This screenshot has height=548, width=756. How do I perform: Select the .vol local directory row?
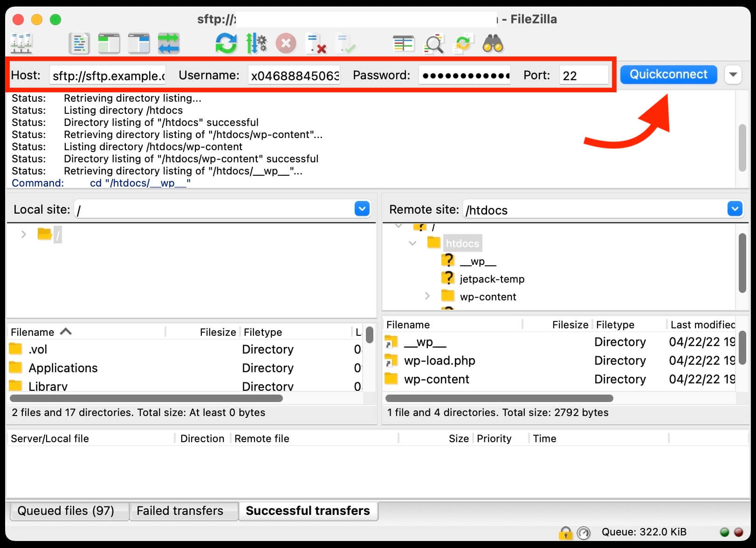coord(185,349)
